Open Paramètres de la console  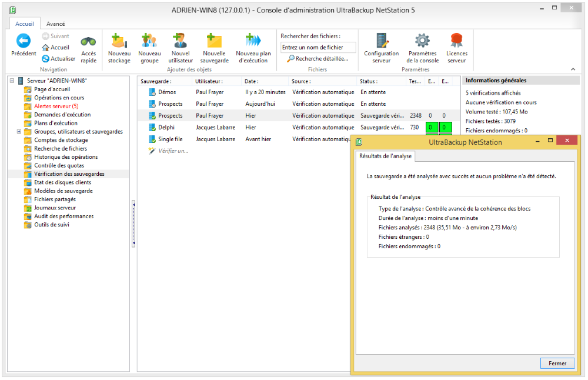click(x=423, y=48)
